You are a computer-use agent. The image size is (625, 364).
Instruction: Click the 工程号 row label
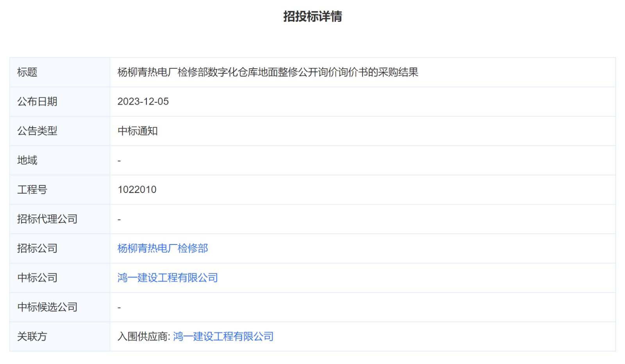pyautogui.click(x=32, y=190)
